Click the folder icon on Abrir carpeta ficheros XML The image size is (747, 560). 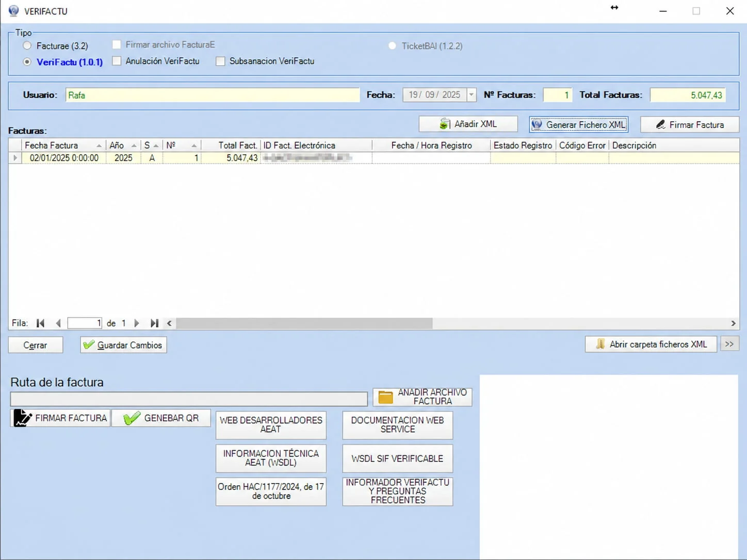coord(600,344)
